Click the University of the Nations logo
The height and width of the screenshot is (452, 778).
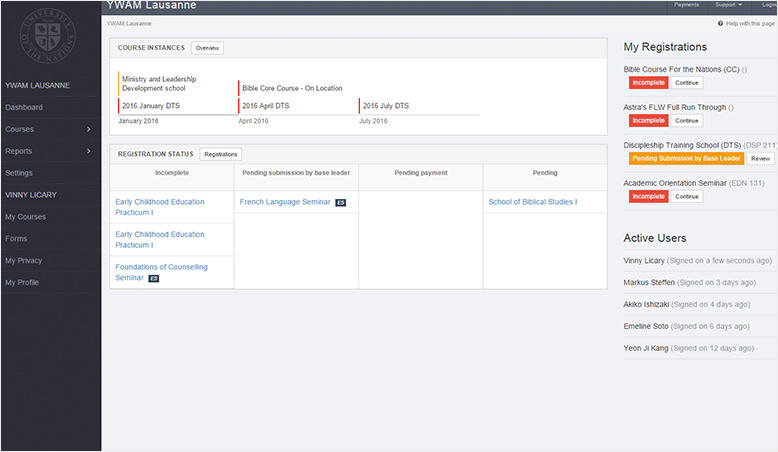50,38
